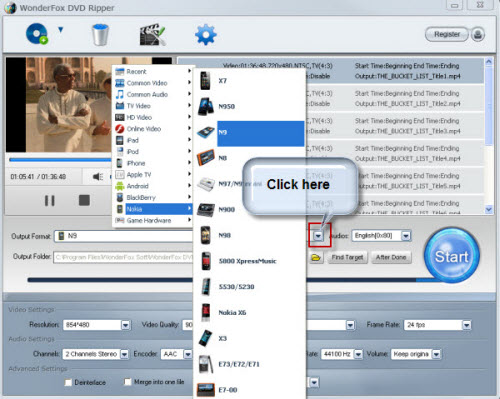Open the clapperboard video edit tool
This screenshot has width=500, height=399.
tap(153, 34)
